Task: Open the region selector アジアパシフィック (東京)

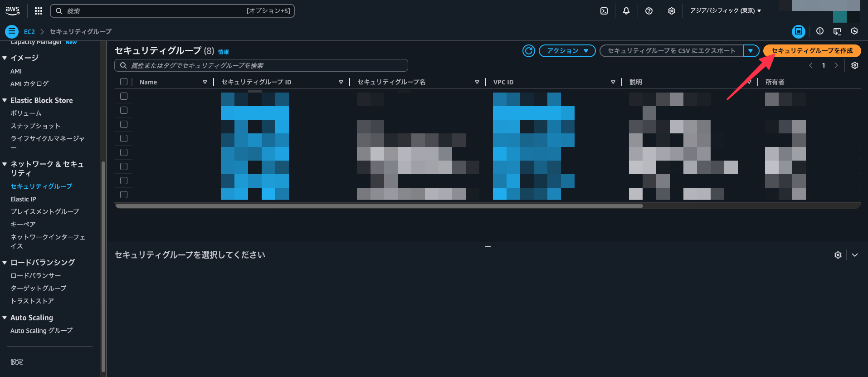Action: coord(725,11)
